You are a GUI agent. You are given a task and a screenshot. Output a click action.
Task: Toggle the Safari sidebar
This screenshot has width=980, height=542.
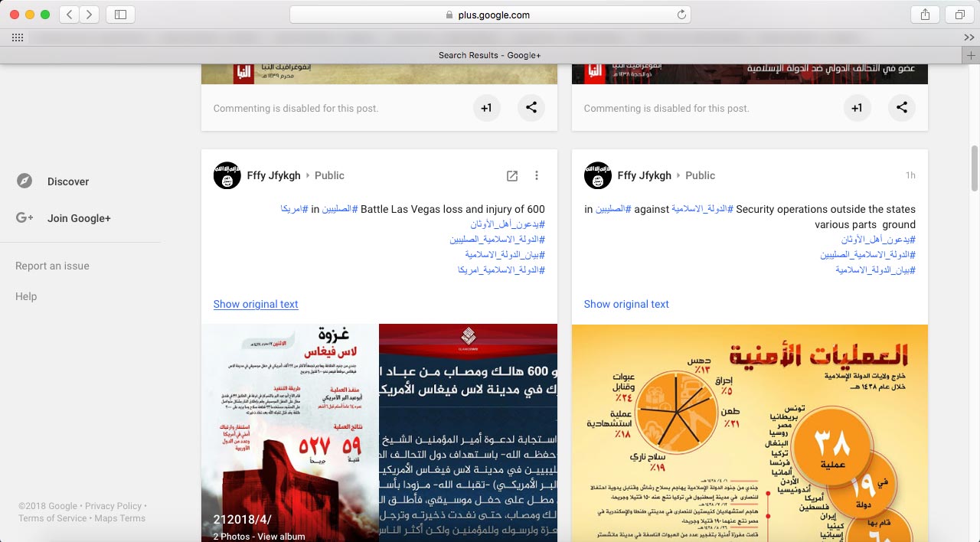120,15
